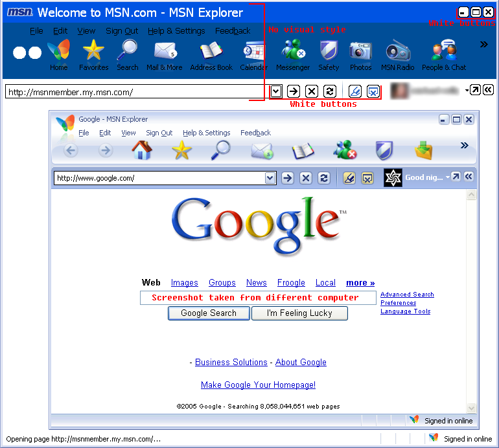This screenshot has height=448, width=499.
Task: Click I'm Feeling Lucky button
Action: [299, 313]
